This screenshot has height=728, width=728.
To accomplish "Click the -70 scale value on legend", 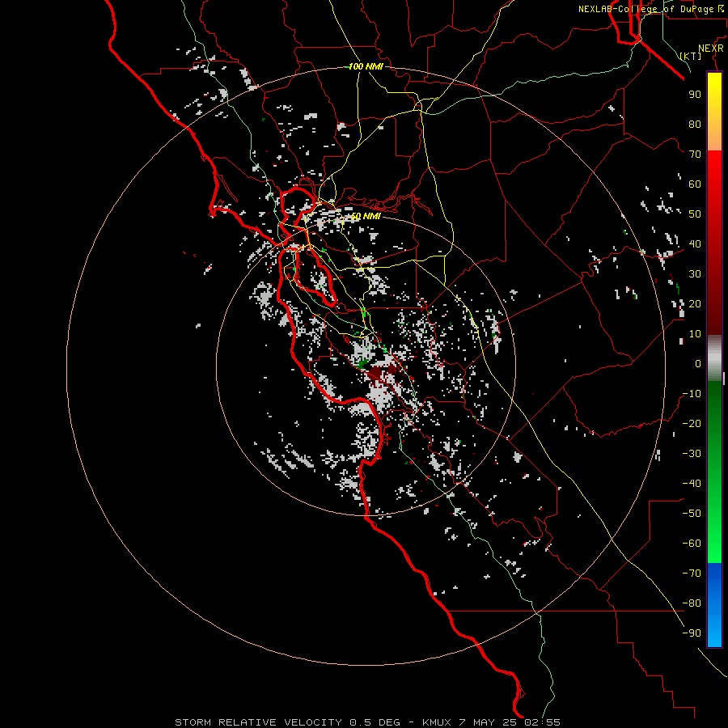I will [692, 574].
